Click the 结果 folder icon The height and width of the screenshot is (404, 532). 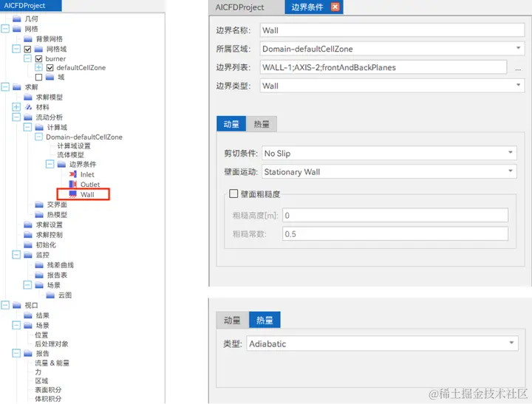pyautogui.click(x=28, y=315)
